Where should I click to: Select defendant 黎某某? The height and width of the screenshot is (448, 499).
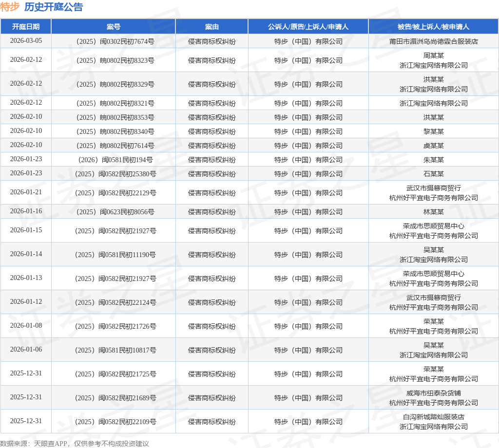(433, 131)
